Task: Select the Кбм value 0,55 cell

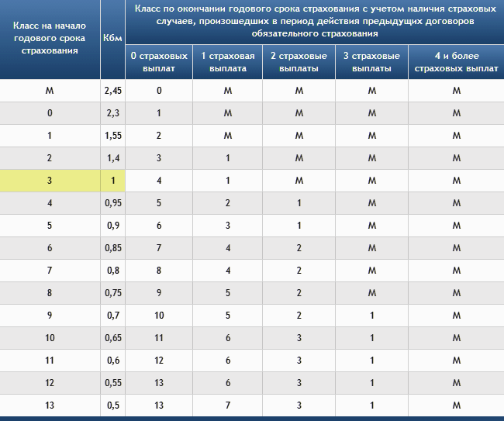Action: coord(112,383)
